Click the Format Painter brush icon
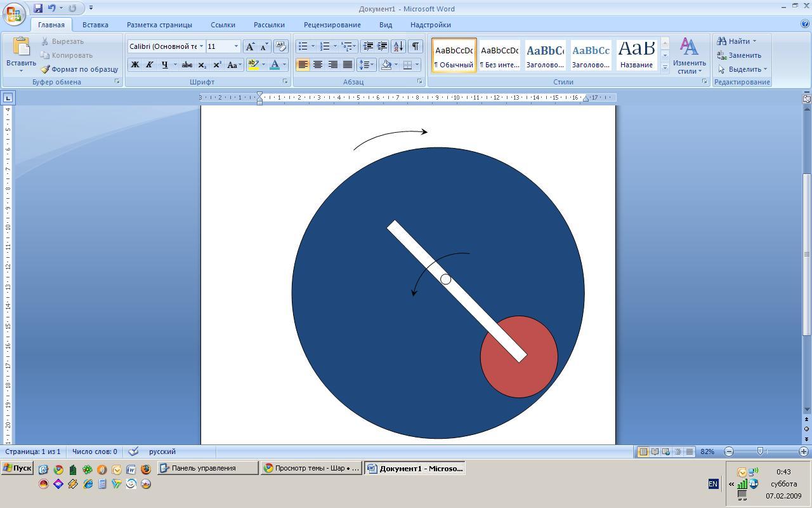 [x=45, y=69]
